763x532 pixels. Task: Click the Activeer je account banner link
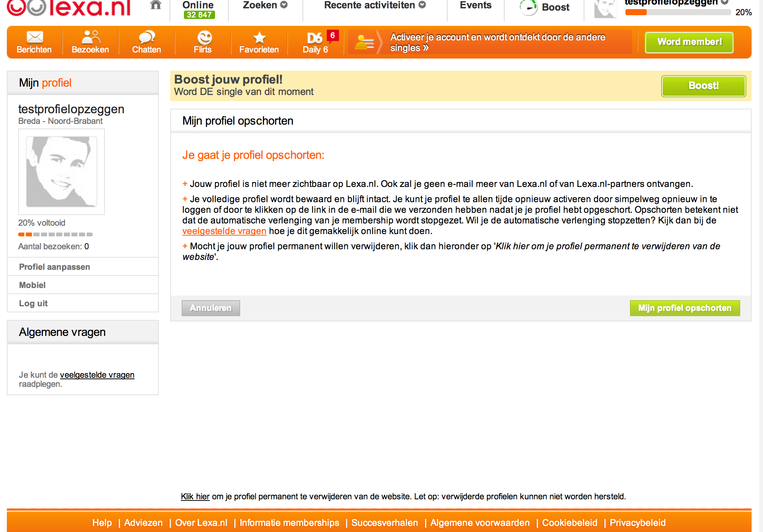(x=498, y=43)
